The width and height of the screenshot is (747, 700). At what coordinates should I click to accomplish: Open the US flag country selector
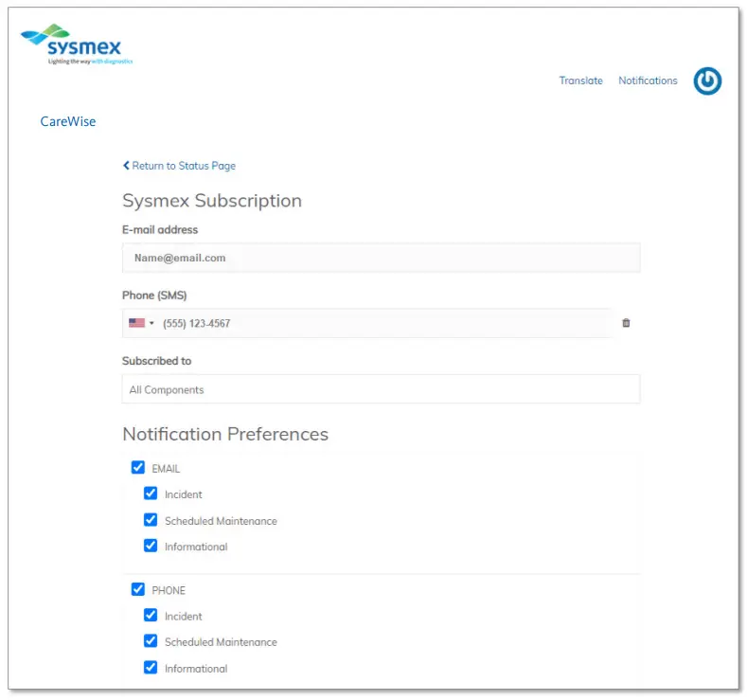(141, 323)
